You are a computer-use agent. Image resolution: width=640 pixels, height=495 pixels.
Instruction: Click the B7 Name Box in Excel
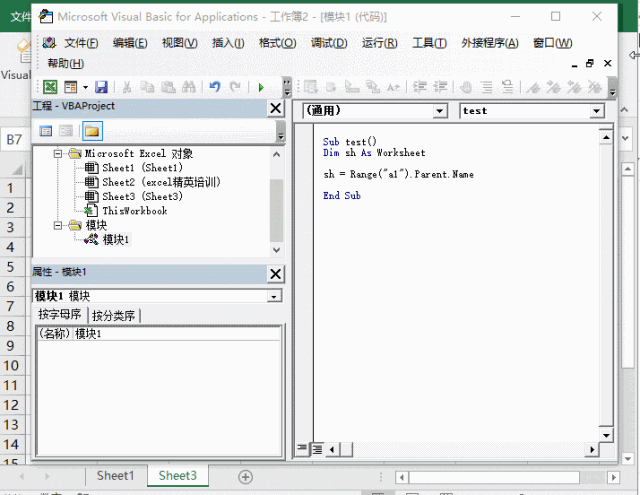click(x=15, y=140)
